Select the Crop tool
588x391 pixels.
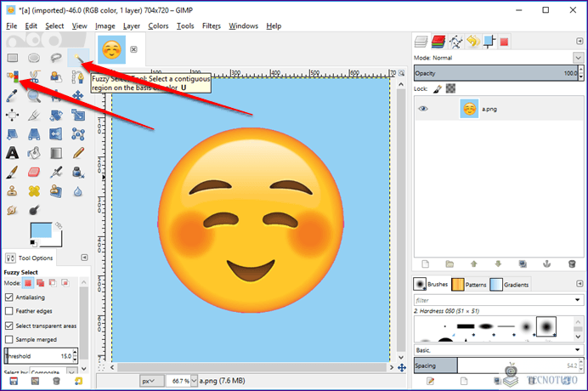click(34, 115)
